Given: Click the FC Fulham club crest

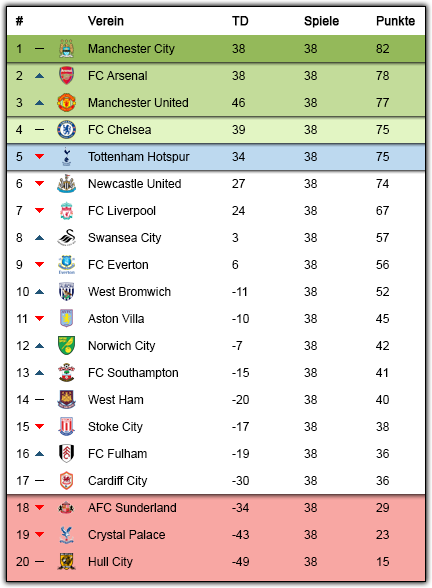Looking at the screenshot, I should point(67,454).
